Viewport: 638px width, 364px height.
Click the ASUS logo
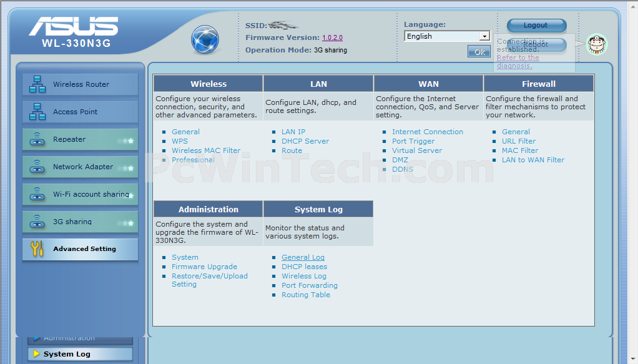(73, 26)
